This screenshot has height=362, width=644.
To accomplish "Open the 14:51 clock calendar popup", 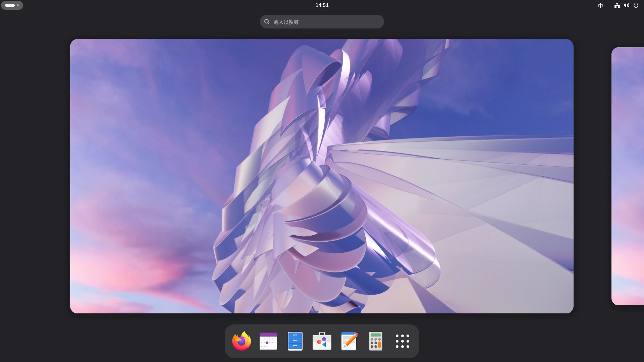I will [x=322, y=5].
